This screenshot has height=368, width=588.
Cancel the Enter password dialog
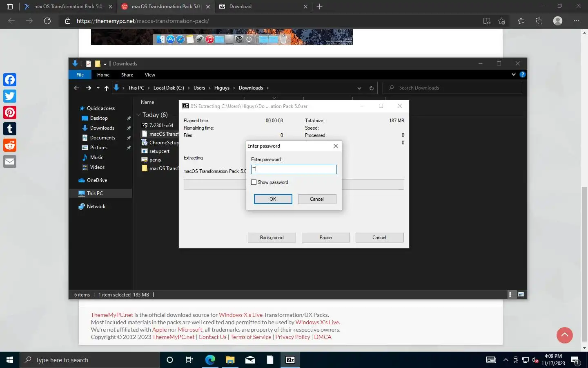click(317, 199)
